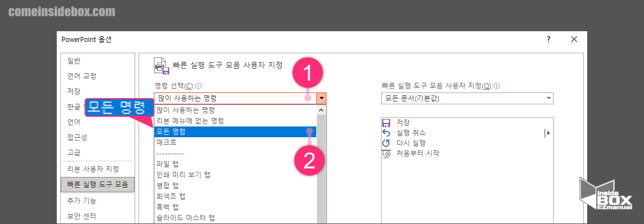Choose 많이 사용하는 명령 in list
The image size is (644, 224).
pyautogui.click(x=235, y=110)
